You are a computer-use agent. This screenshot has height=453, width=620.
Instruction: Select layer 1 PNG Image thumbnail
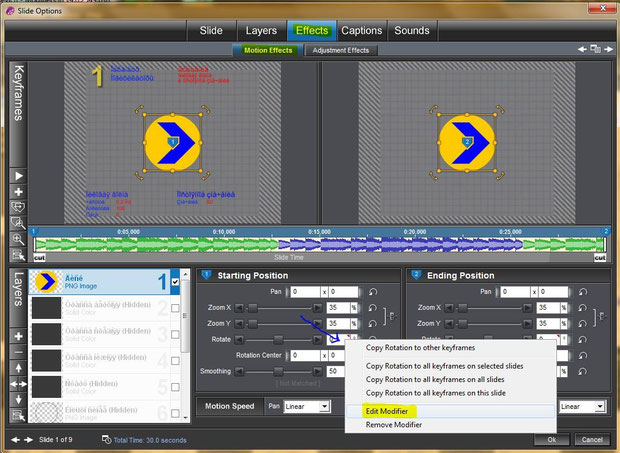pos(46,282)
